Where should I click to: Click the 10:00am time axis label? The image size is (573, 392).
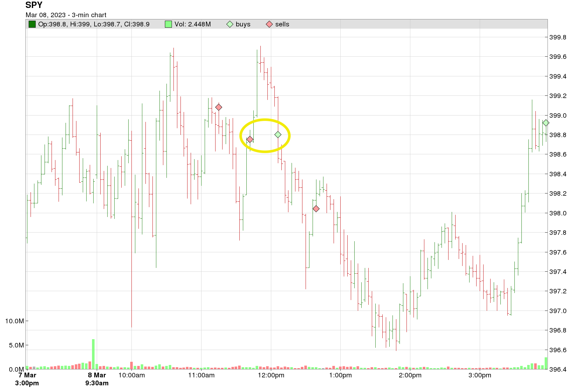point(131,375)
